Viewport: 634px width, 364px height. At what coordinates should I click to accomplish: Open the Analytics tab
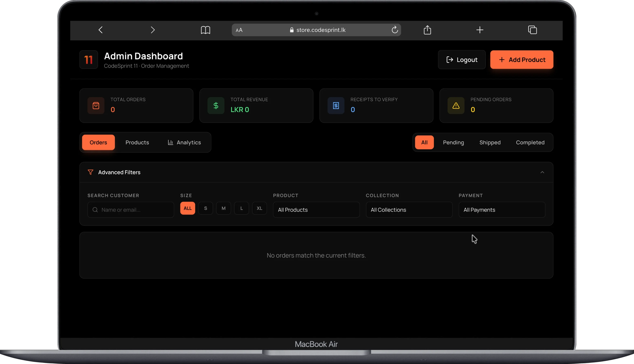[184, 143]
